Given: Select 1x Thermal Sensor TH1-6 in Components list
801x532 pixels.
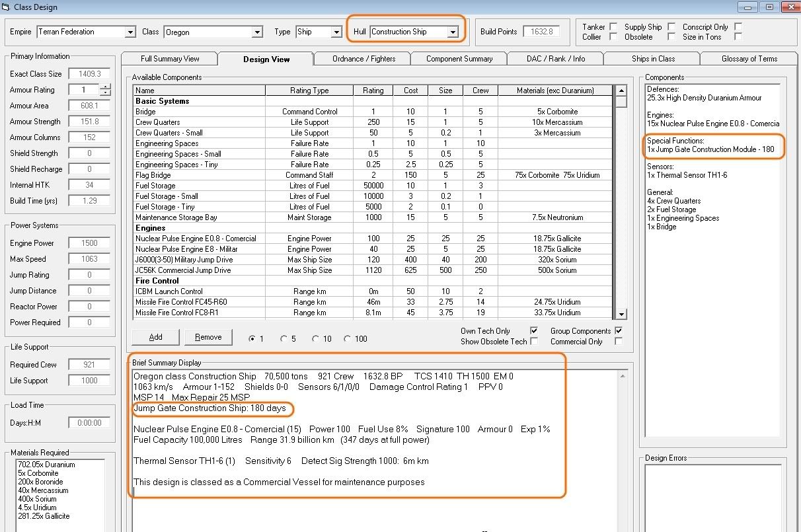Looking at the screenshot, I should coord(687,175).
